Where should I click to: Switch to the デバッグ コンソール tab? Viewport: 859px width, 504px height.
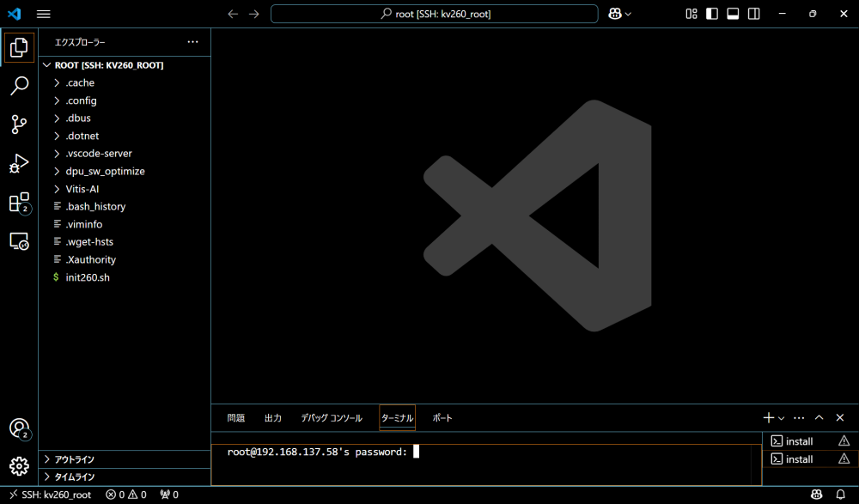pos(332,418)
